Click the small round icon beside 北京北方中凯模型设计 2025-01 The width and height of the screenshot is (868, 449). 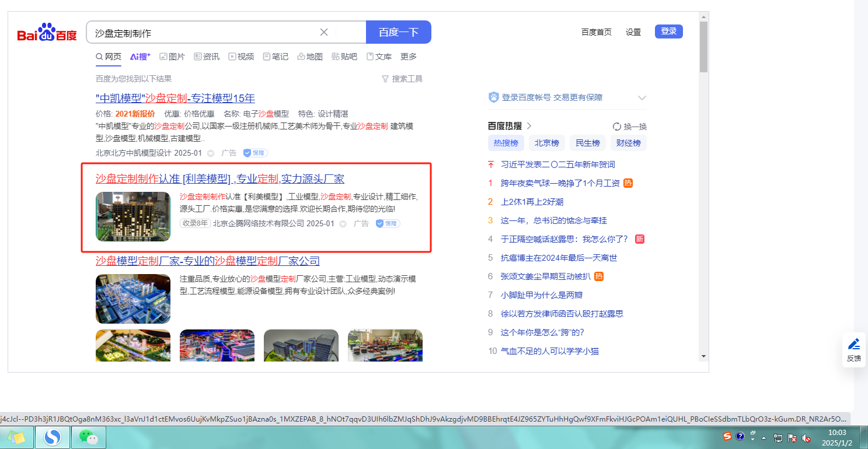click(x=211, y=153)
